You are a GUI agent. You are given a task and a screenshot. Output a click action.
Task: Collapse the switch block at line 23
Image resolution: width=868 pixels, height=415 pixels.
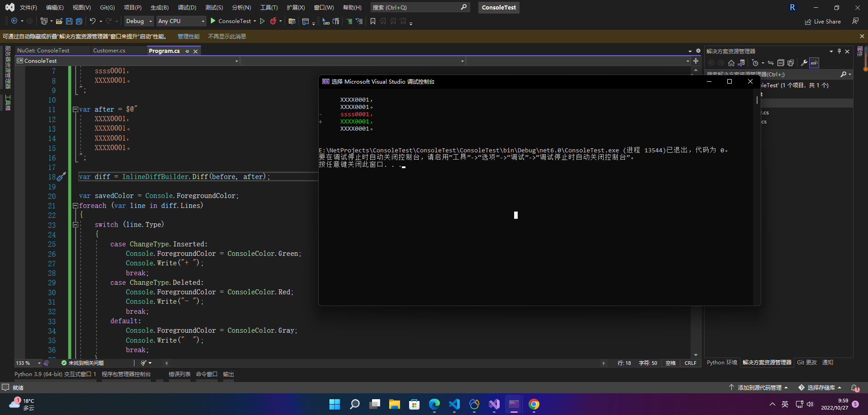[x=75, y=225]
